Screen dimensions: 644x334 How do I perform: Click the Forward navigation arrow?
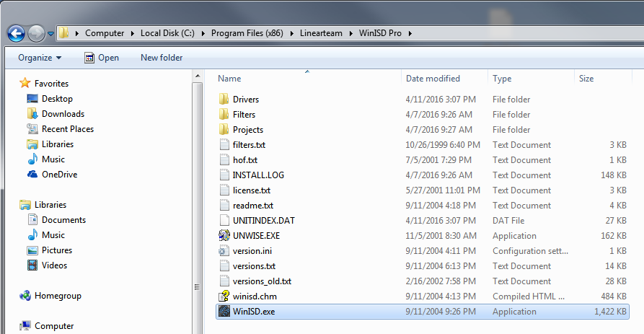[x=36, y=33]
